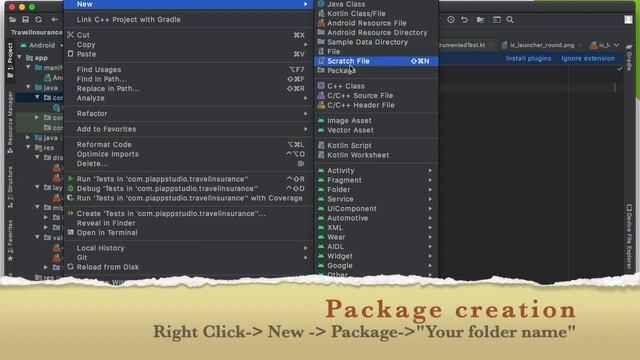Viewport: 640px width, 360px height.
Task: Choose Find Usages
Action: tap(188, 70)
